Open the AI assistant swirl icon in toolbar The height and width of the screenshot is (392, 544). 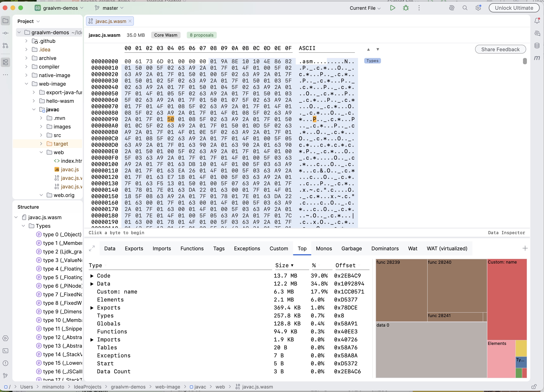click(x=452, y=8)
